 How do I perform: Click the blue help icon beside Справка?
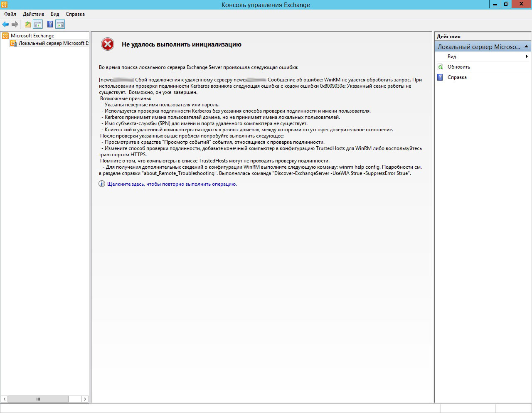click(x=440, y=77)
